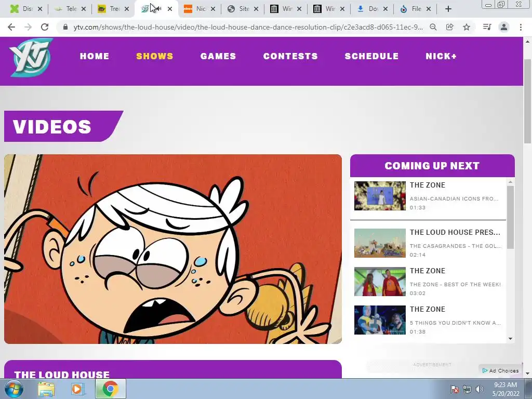Open Windows Media Player from taskbar
Screen dimensions: 532x399
(x=77, y=389)
